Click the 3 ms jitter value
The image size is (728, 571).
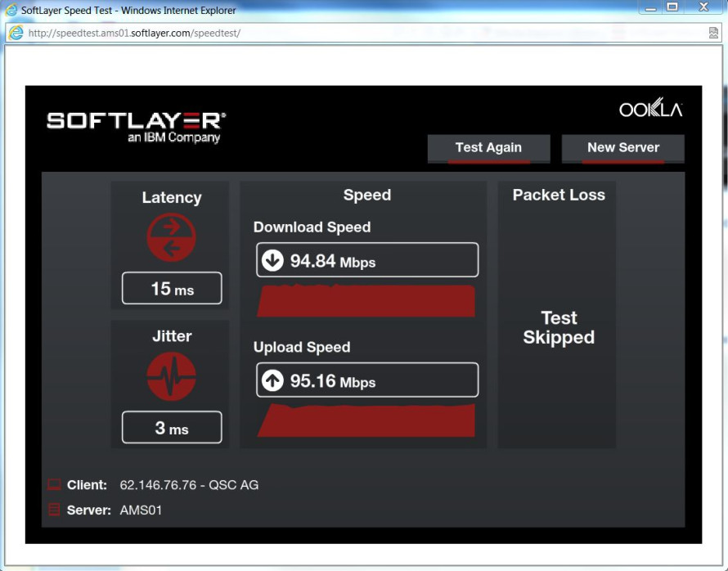[172, 428]
